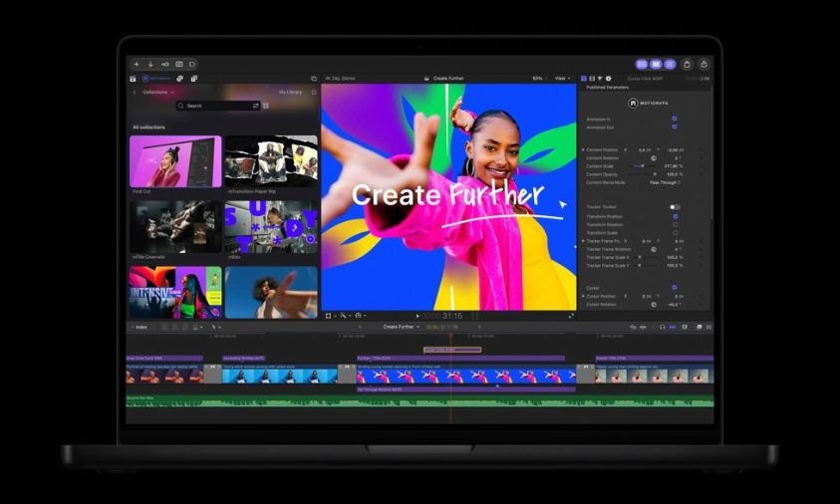Expand the Content Position parameter
The height and width of the screenshot is (504, 840).
(x=583, y=150)
